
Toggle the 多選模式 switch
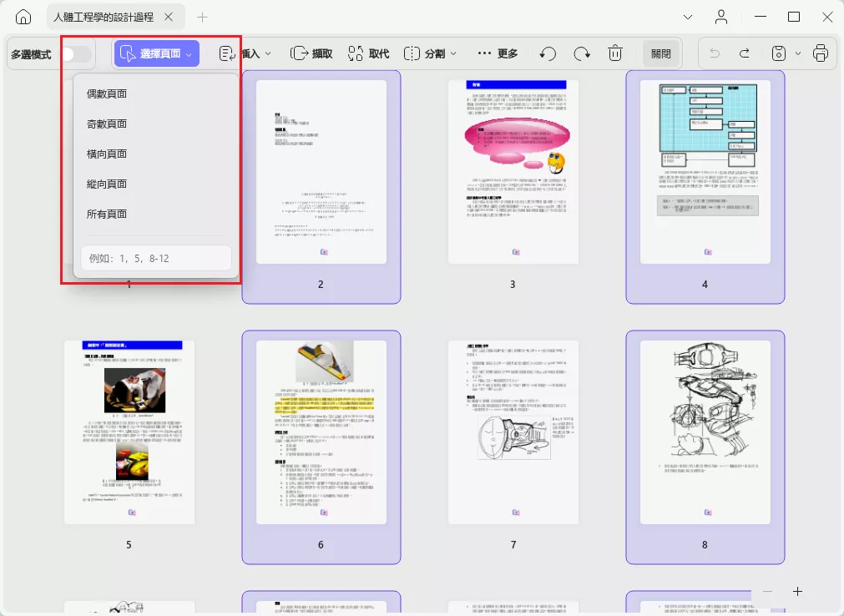pyautogui.click(x=77, y=53)
